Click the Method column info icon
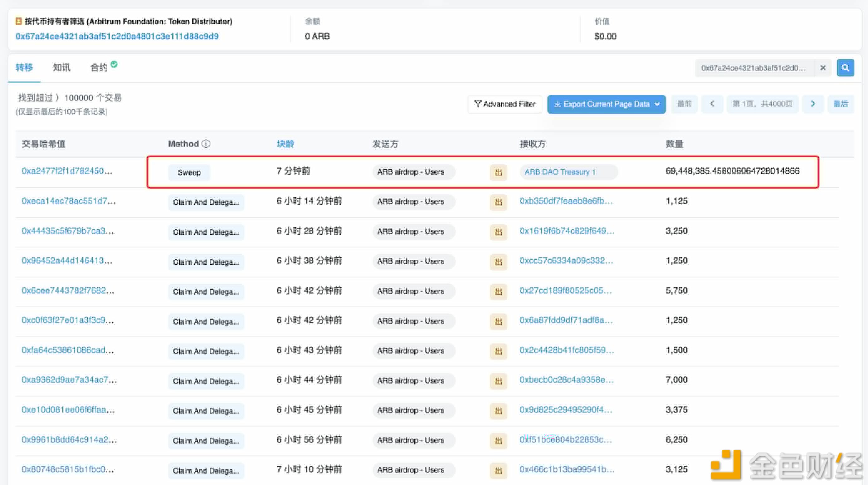This screenshot has width=868, height=485. 206,144
